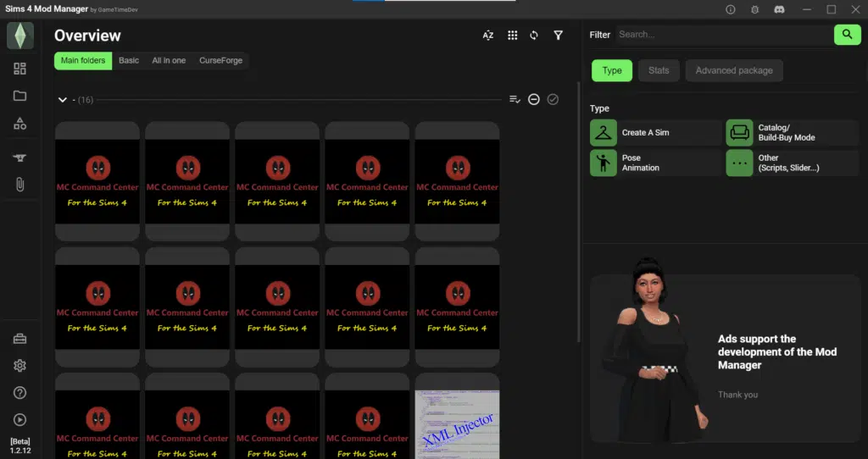Viewport: 868px width, 459px height.
Task: Click the paperclip attachment sidebar icon
Action: pyautogui.click(x=19, y=185)
